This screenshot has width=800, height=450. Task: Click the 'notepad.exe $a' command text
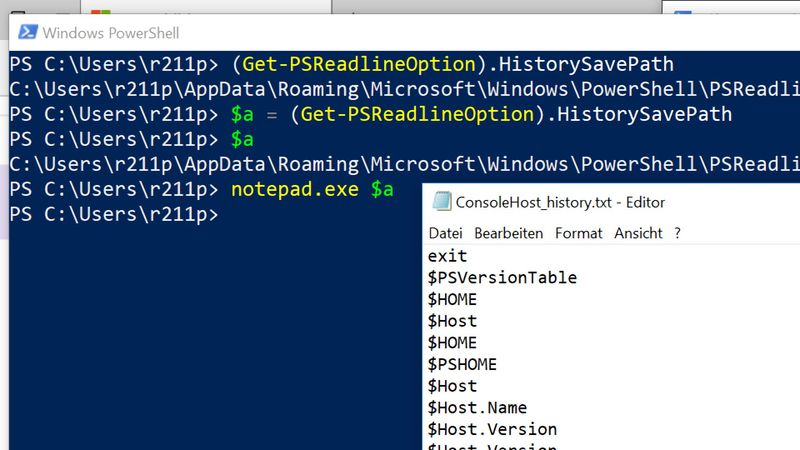pyautogui.click(x=312, y=189)
